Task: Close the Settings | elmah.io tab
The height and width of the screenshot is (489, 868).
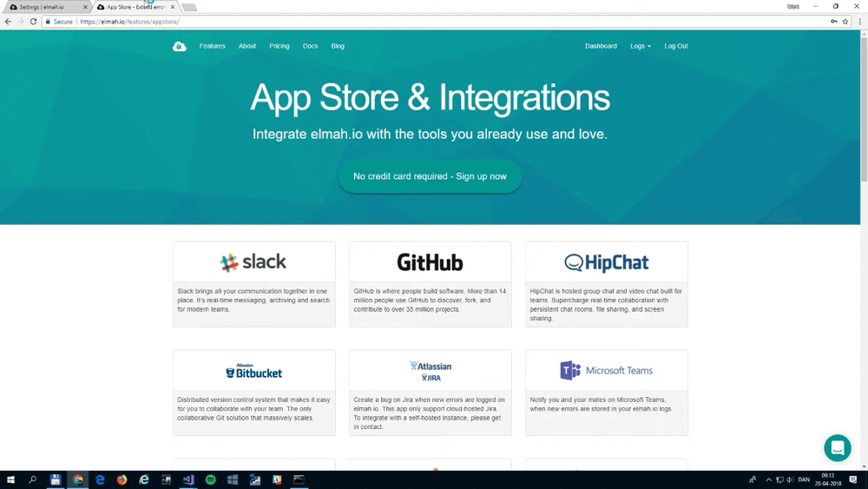Action: point(85,7)
